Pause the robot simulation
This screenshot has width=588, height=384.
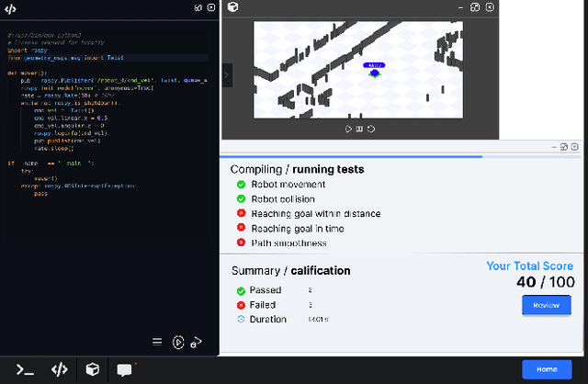point(359,129)
